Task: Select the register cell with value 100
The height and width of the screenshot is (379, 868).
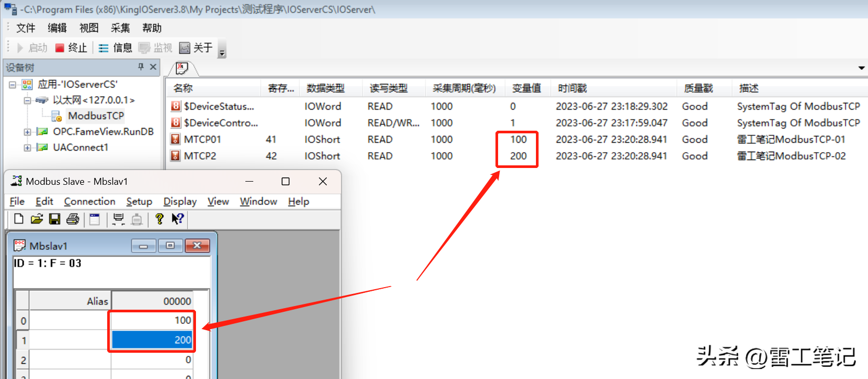Action: pos(152,320)
